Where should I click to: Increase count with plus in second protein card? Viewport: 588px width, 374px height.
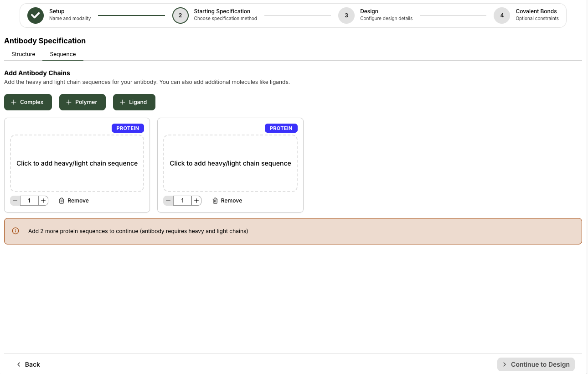click(x=196, y=201)
